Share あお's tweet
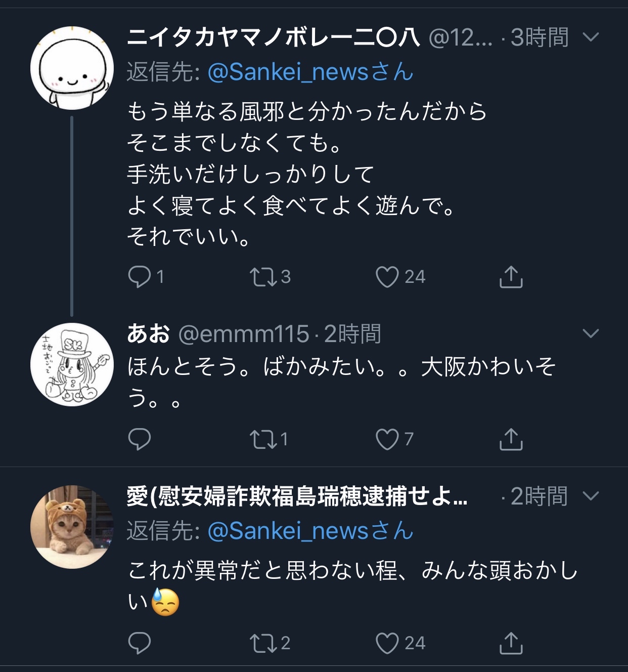This screenshot has width=628, height=672. (x=511, y=439)
